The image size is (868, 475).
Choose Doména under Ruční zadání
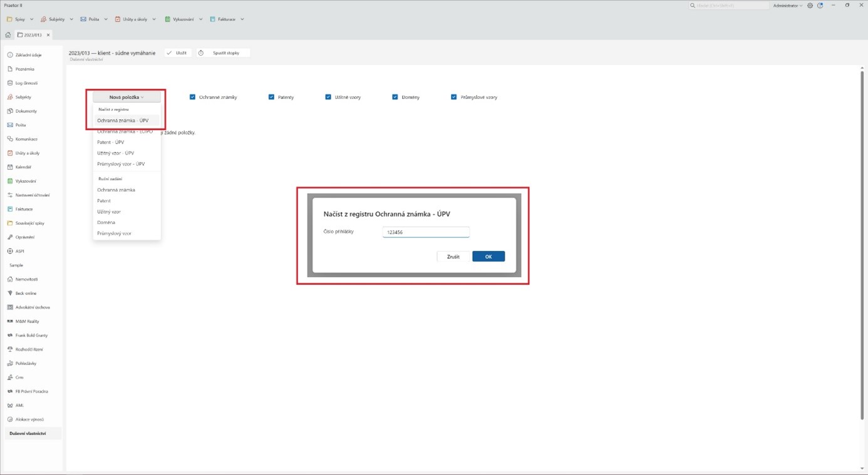pos(106,222)
